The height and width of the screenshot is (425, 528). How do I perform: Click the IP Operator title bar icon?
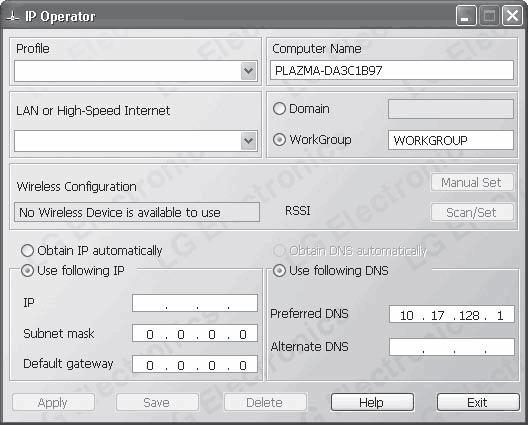tap(12, 16)
